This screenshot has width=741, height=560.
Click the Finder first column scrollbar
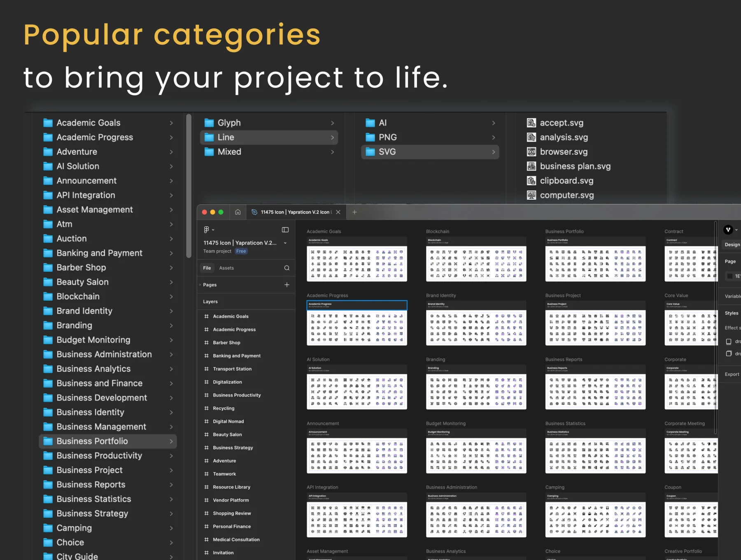tap(189, 186)
